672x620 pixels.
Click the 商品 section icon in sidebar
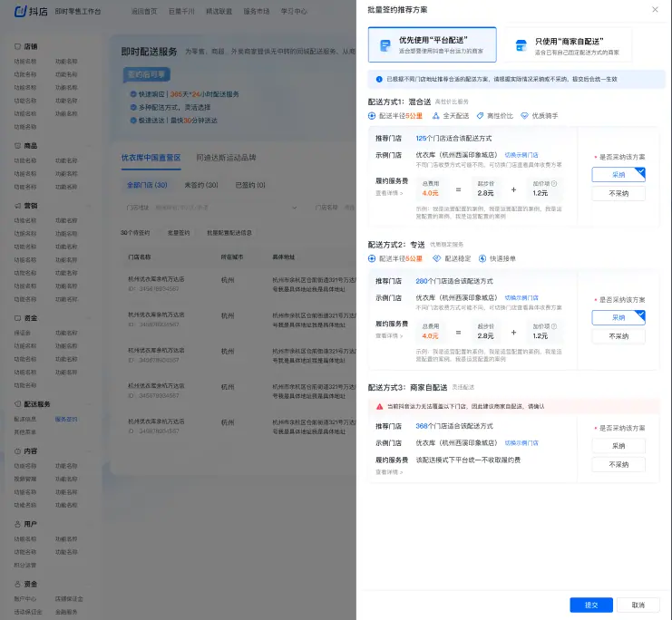(x=17, y=146)
